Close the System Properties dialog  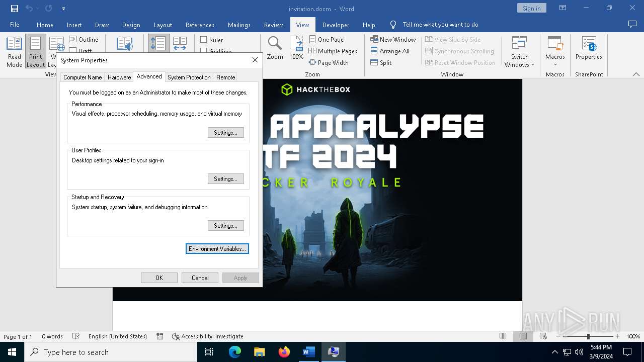(x=255, y=60)
